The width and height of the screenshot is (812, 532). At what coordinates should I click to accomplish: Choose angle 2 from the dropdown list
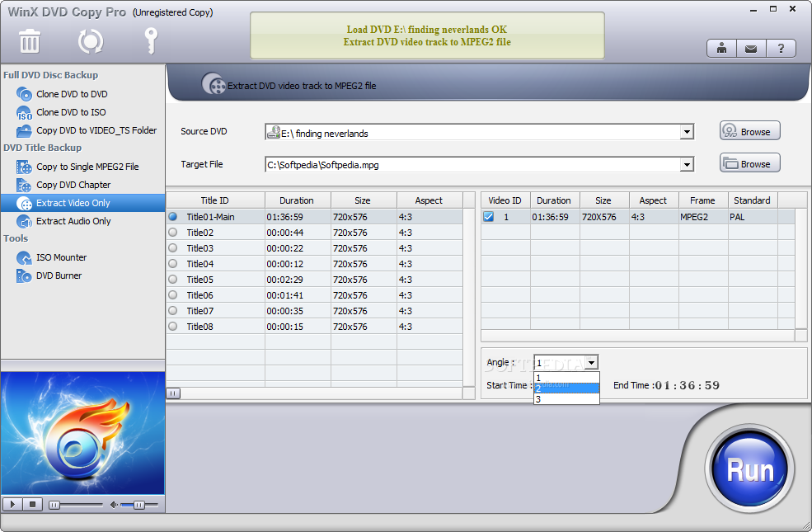click(566, 388)
